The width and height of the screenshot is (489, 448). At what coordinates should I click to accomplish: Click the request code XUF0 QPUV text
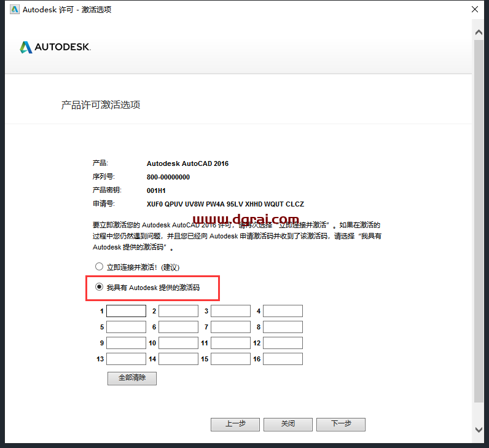pyautogui.click(x=225, y=204)
